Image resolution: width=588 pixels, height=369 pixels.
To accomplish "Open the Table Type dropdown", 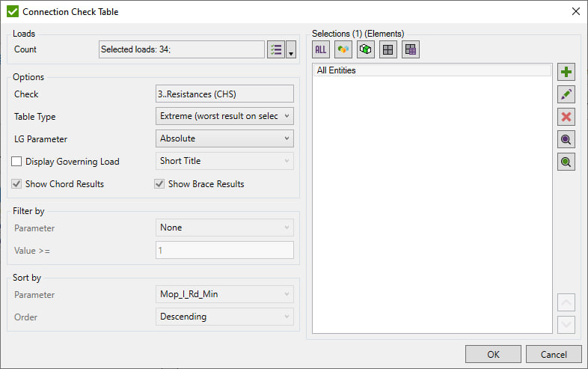I will (225, 116).
